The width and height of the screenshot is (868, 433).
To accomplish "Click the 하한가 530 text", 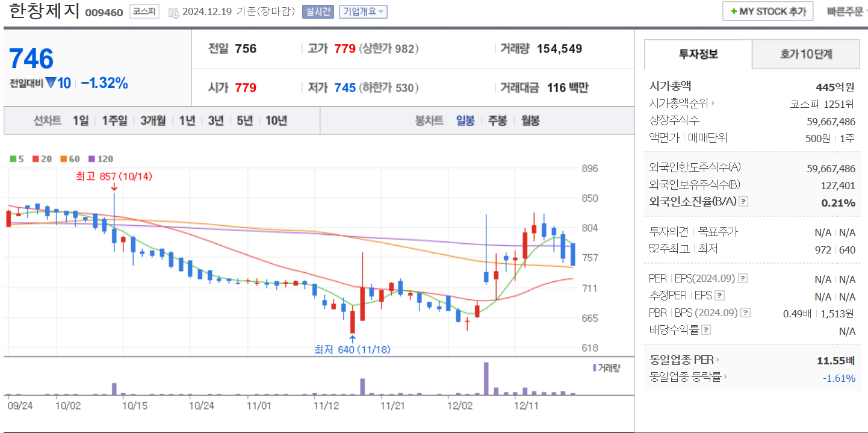I will pyautogui.click(x=388, y=88).
